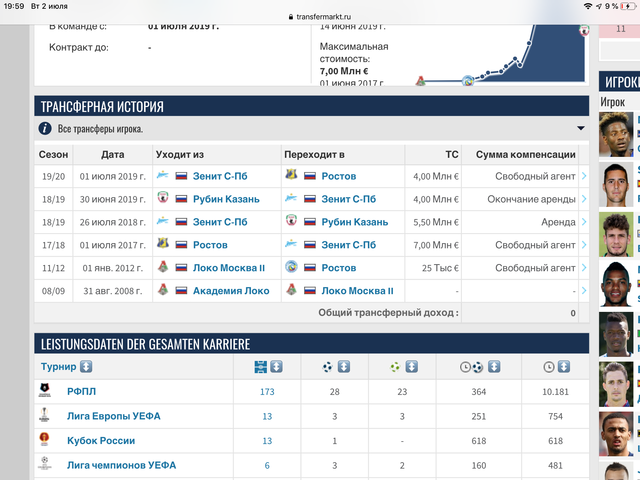The height and width of the screenshot is (480, 640).
Task: Open details arrow for the Аренда transfer
Action: (x=584, y=222)
